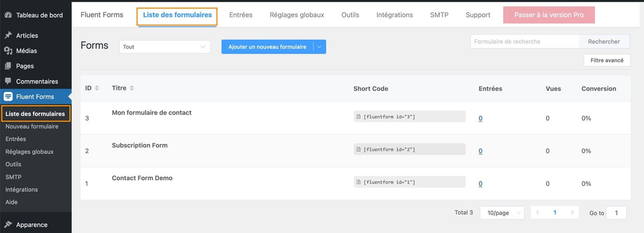Select Aide in sidebar submenu
Viewport: 644px width, 233px height.
point(11,202)
